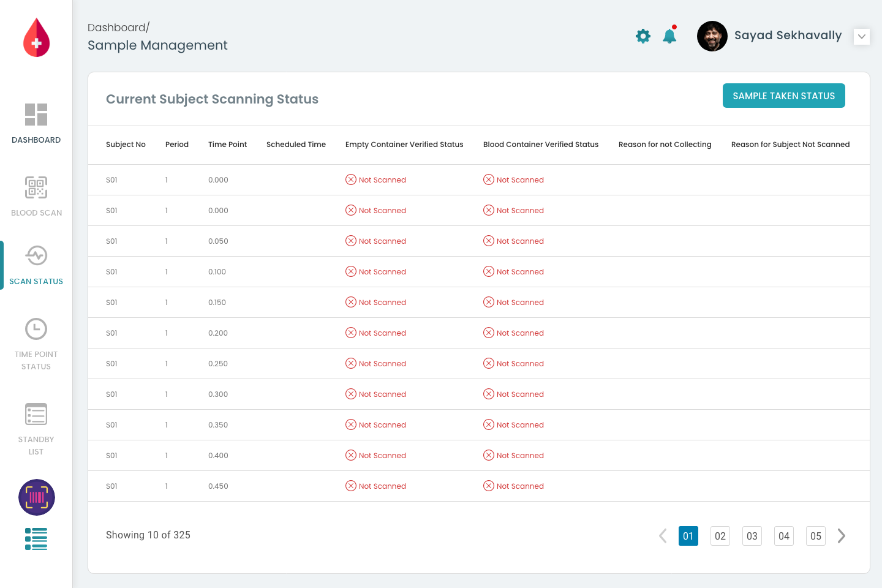
Task: Select pagination page 02
Action: (x=720, y=536)
